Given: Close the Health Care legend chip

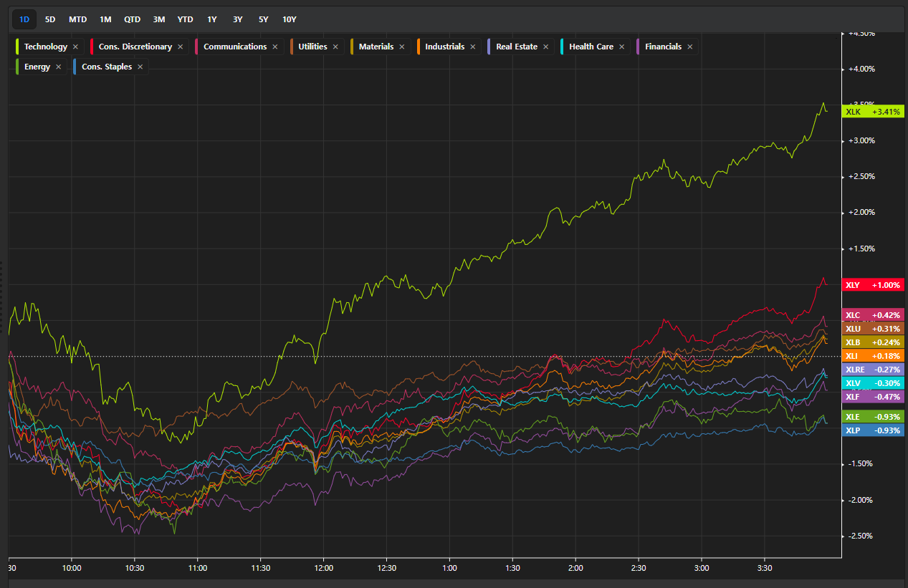Looking at the screenshot, I should pos(621,47).
